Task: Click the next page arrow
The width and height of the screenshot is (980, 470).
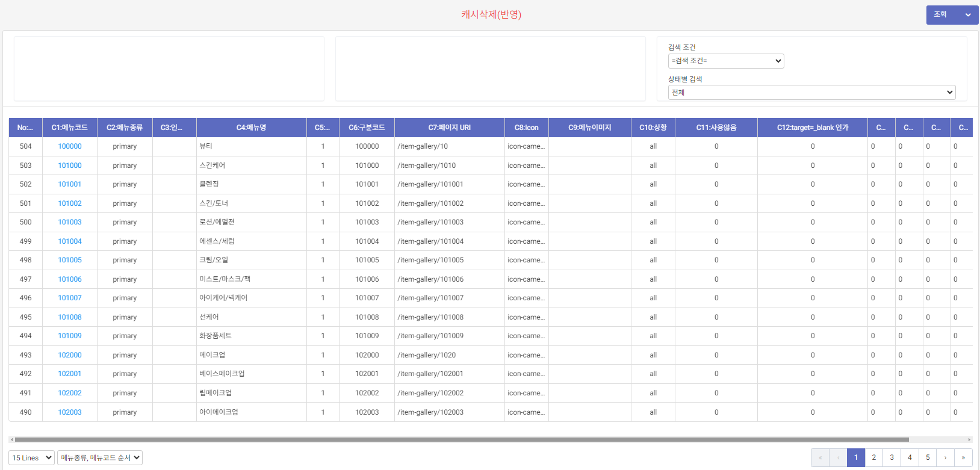Action: [946, 457]
